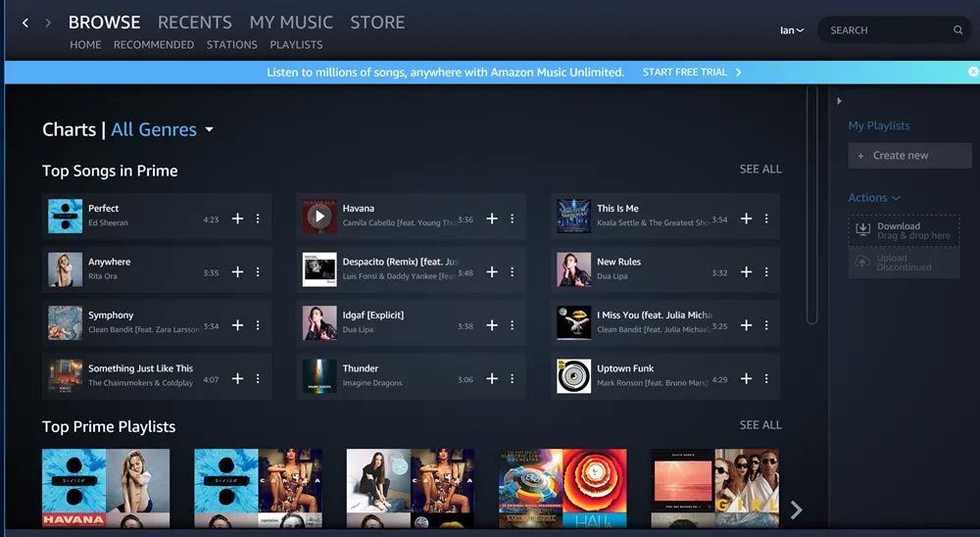Image resolution: width=980 pixels, height=537 pixels.
Task: Switch to the BROWSE tab
Action: (105, 23)
